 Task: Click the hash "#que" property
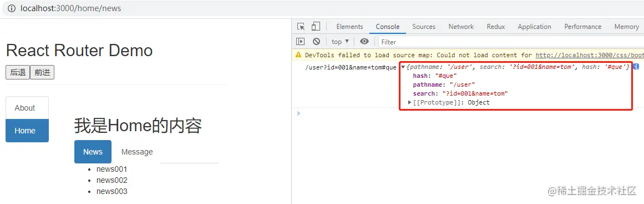(x=434, y=76)
